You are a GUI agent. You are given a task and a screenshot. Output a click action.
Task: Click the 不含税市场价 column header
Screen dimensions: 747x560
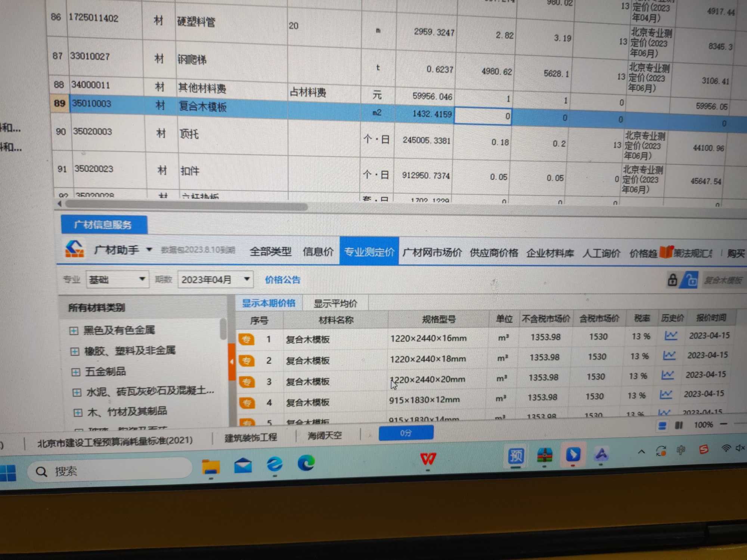(546, 318)
